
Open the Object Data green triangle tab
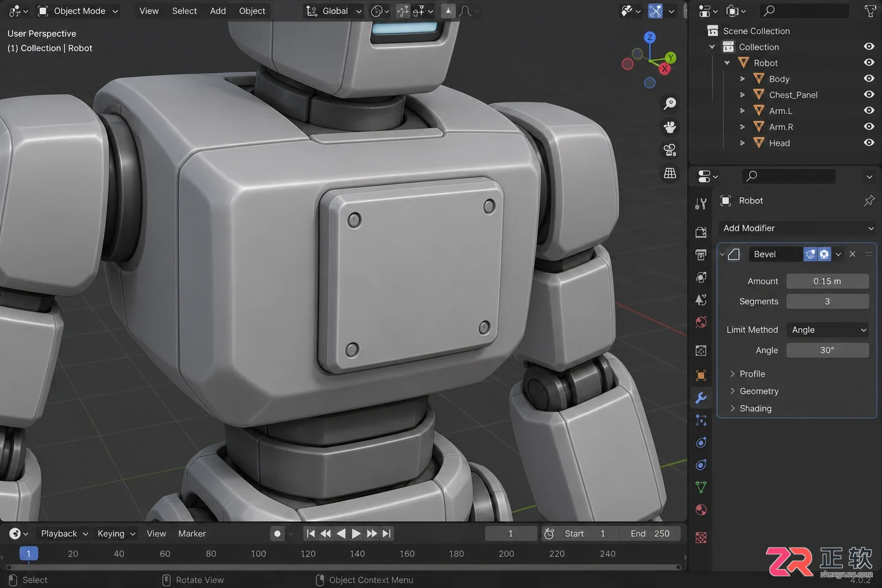[701, 488]
